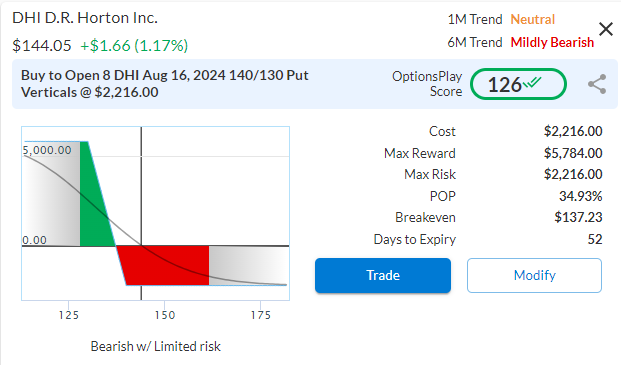The width and height of the screenshot is (621, 365).
Task: Click the share icon next to score
Action: tap(597, 84)
